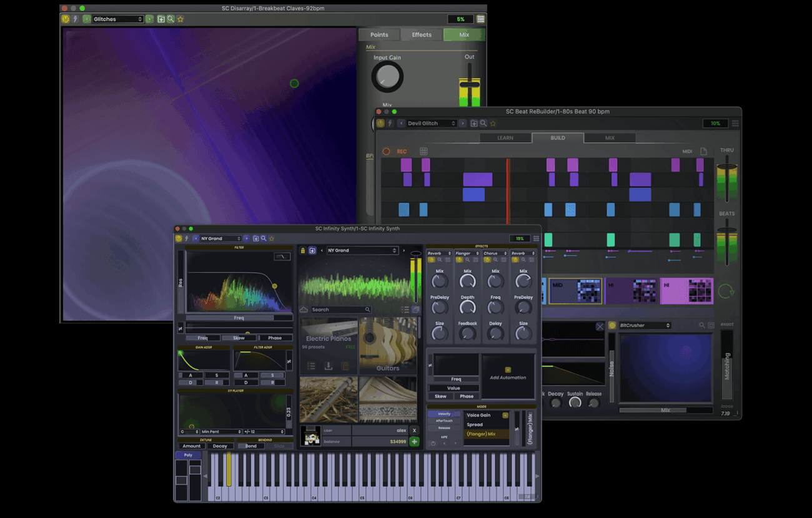Click the search icon in Beat ReBuilder toolbar
Image resolution: width=812 pixels, height=518 pixels.
click(x=483, y=124)
